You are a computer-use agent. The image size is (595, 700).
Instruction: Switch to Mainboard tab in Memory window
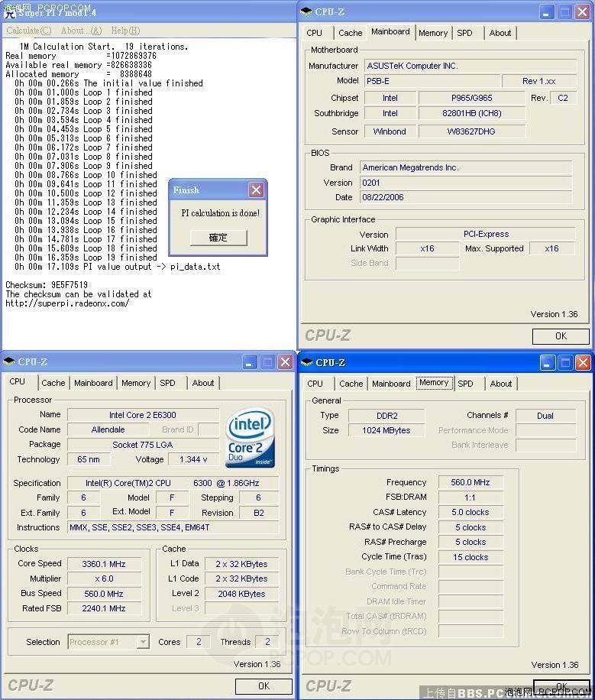[x=391, y=384]
